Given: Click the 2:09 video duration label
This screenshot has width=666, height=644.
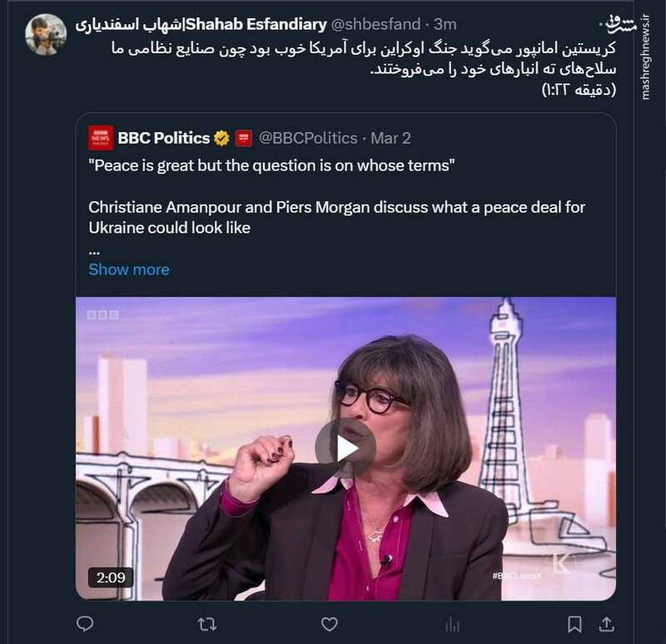Looking at the screenshot, I should point(111,577).
